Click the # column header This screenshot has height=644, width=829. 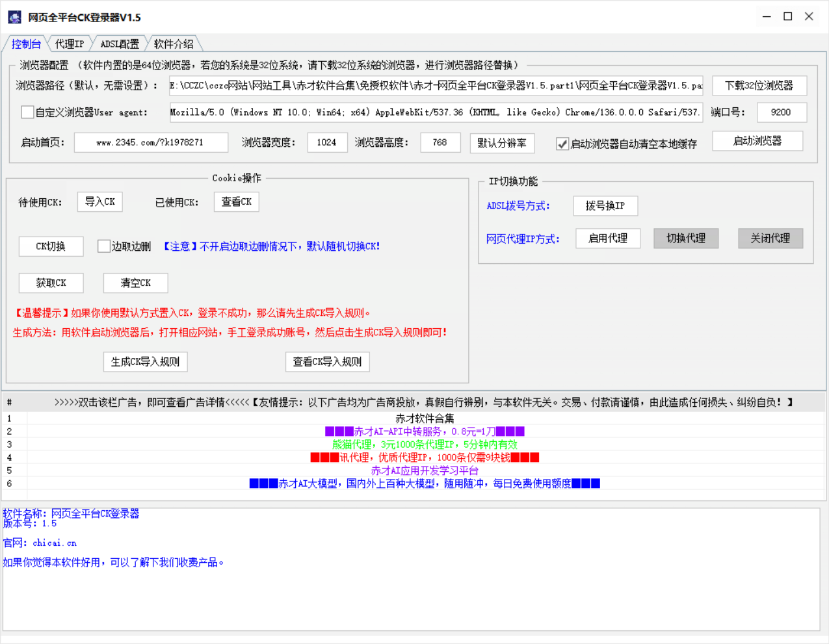[14, 403]
